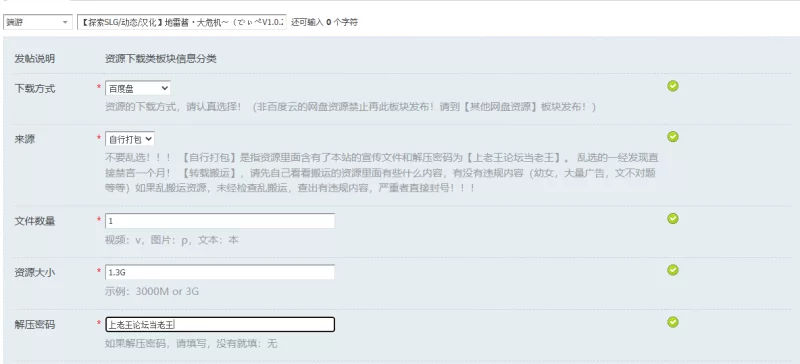This screenshot has width=800, height=364.
Task: Click the green check icon for 解压密码
Action: (x=673, y=322)
